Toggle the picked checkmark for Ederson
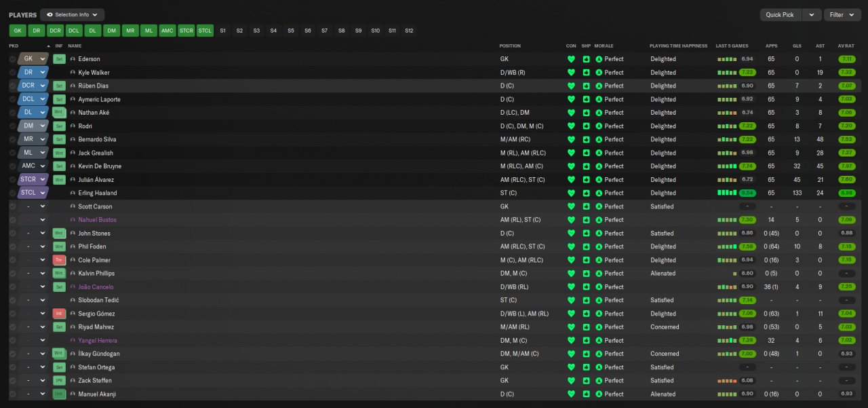 [x=12, y=59]
